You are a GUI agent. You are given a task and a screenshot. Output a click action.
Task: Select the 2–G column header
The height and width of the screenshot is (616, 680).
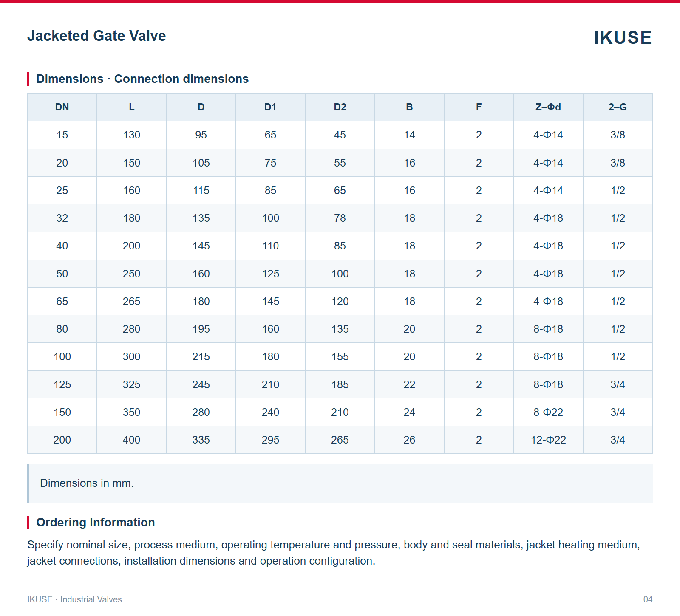coord(618,107)
